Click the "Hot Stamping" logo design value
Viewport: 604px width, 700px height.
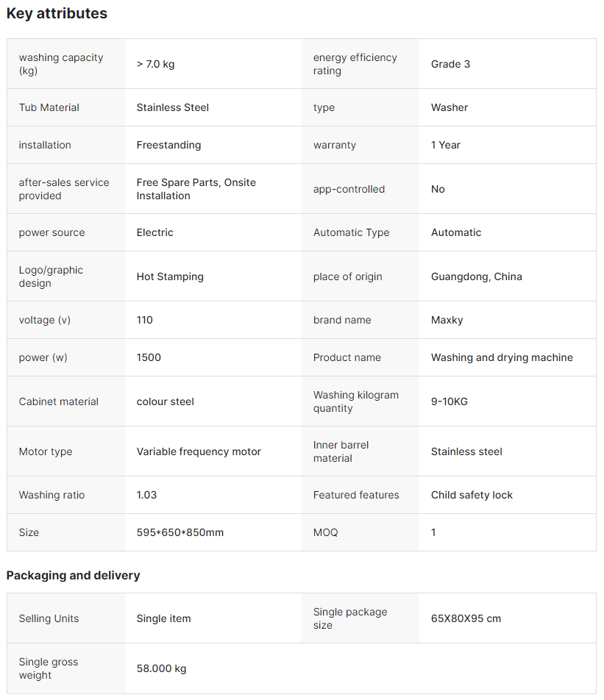(x=170, y=276)
